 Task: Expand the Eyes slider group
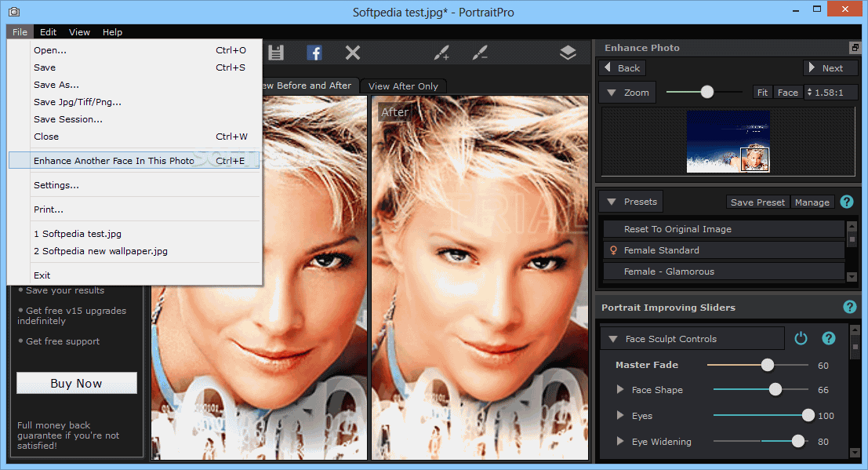click(620, 415)
